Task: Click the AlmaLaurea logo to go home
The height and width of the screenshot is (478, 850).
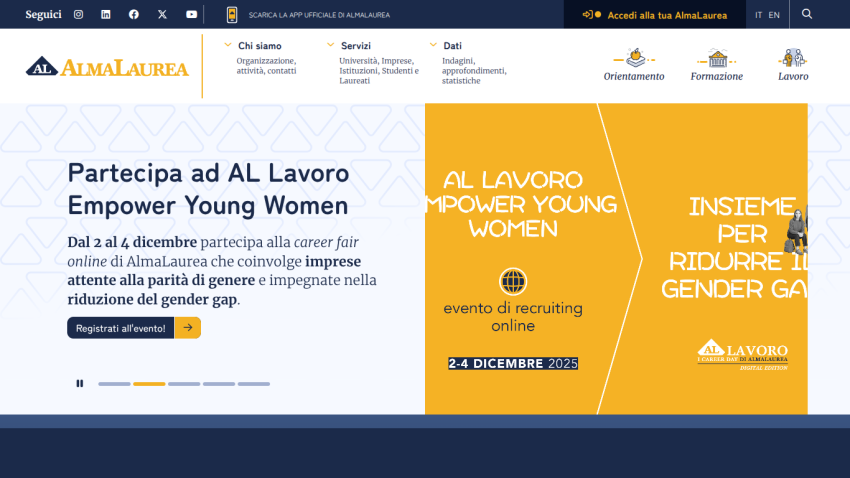Action: [107, 66]
